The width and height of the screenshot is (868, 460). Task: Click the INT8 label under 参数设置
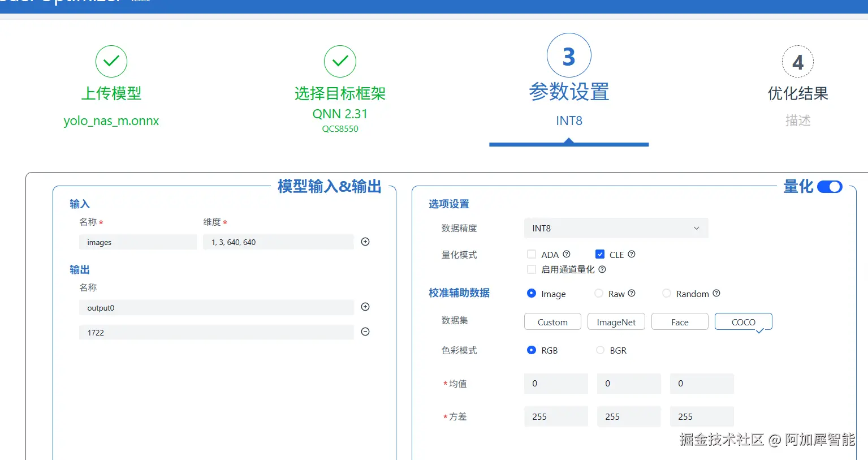(x=569, y=121)
